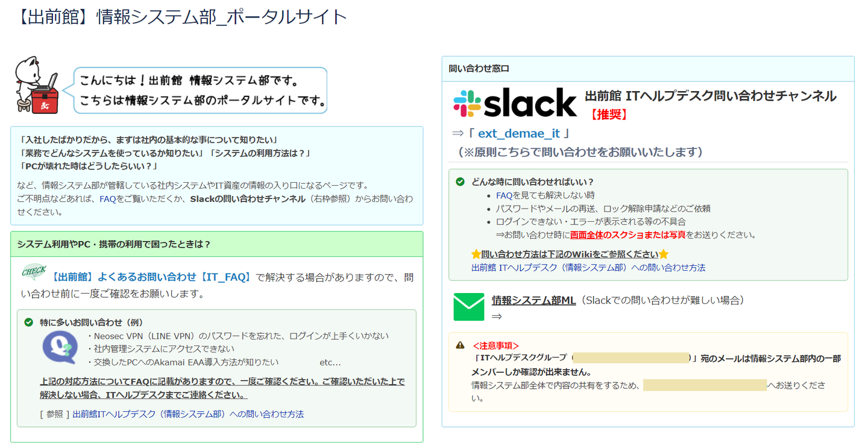Click the warning triangle next to 注意事項

(x=461, y=346)
